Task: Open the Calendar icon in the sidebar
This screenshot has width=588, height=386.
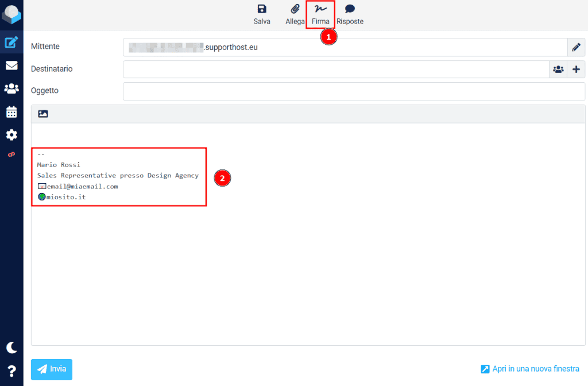Action: tap(11, 112)
